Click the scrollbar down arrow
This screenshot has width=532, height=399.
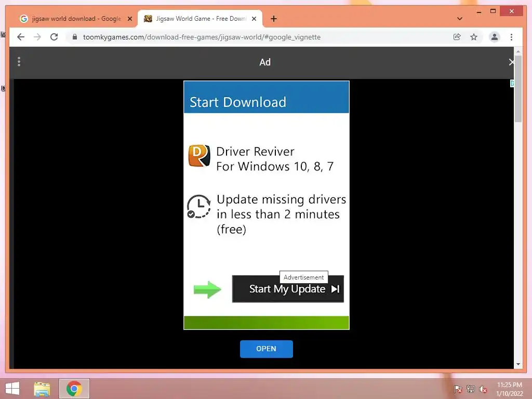pos(518,364)
